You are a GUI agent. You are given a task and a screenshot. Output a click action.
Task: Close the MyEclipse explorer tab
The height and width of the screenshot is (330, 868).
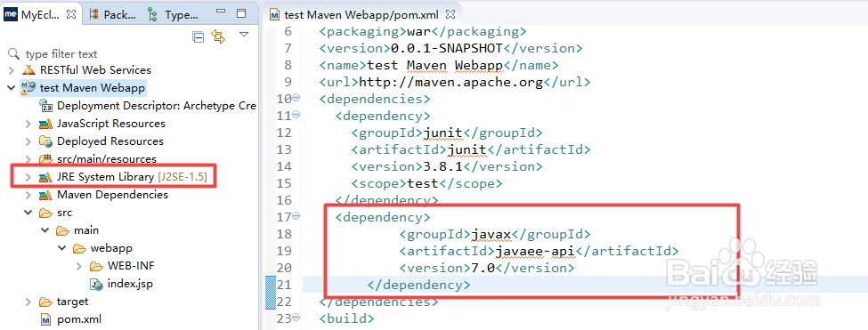[x=71, y=14]
